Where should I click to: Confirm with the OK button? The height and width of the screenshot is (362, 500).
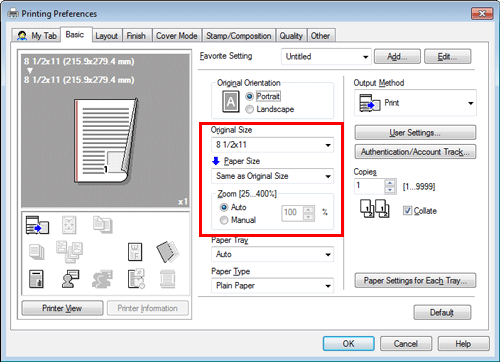coord(348,343)
